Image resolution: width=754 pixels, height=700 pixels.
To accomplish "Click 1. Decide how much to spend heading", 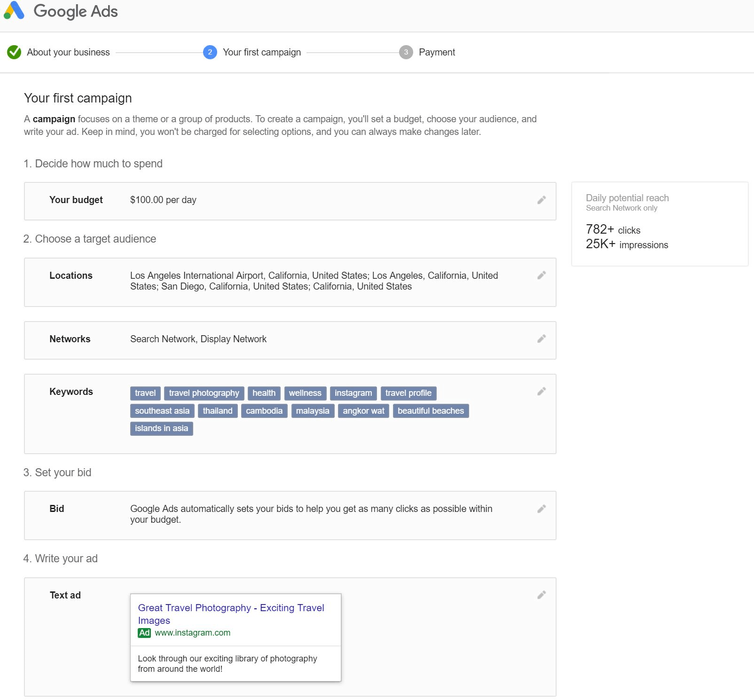I will pos(93,164).
